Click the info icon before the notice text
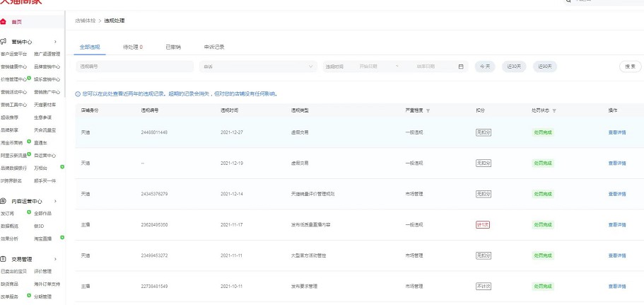Image resolution: width=644 pixels, height=305 pixels. tap(78, 94)
